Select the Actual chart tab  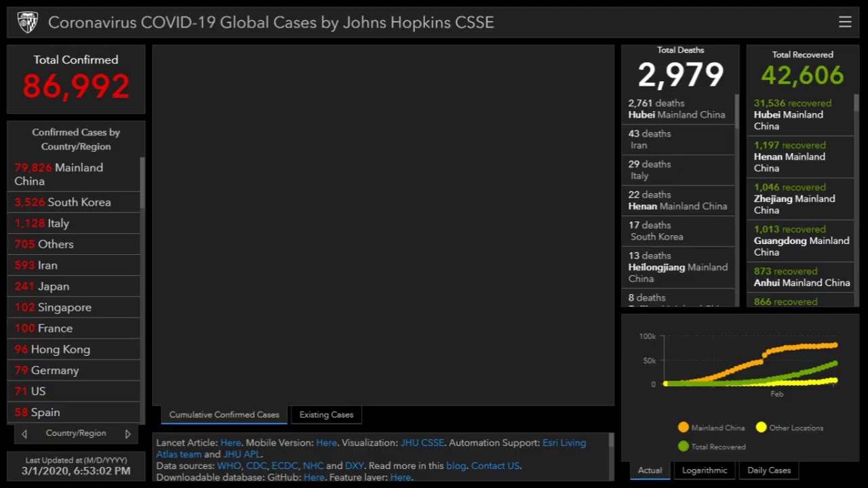coord(650,470)
